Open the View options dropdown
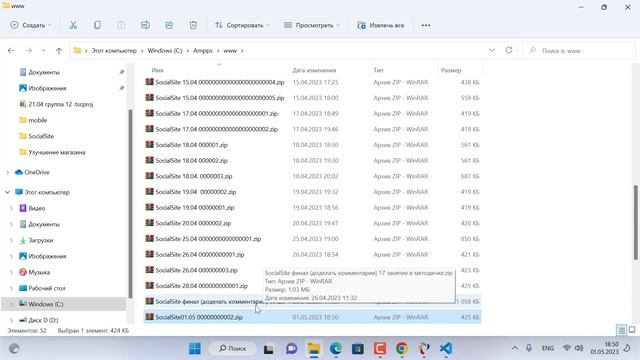This screenshot has height=360, width=640. click(x=312, y=25)
